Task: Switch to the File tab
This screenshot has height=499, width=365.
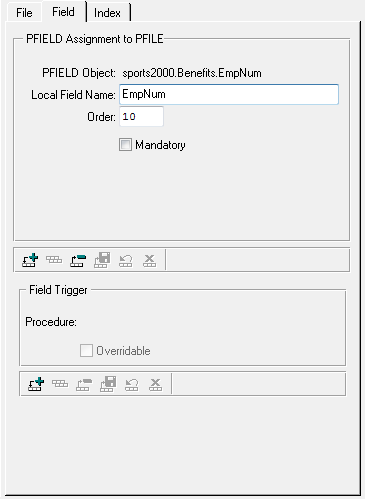Action: [24, 13]
